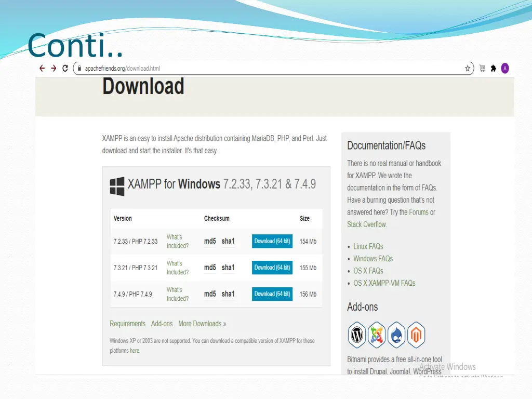532x399 pixels.
Task: Click the 'XAMPP for Windows' heading text
Action: click(174, 184)
